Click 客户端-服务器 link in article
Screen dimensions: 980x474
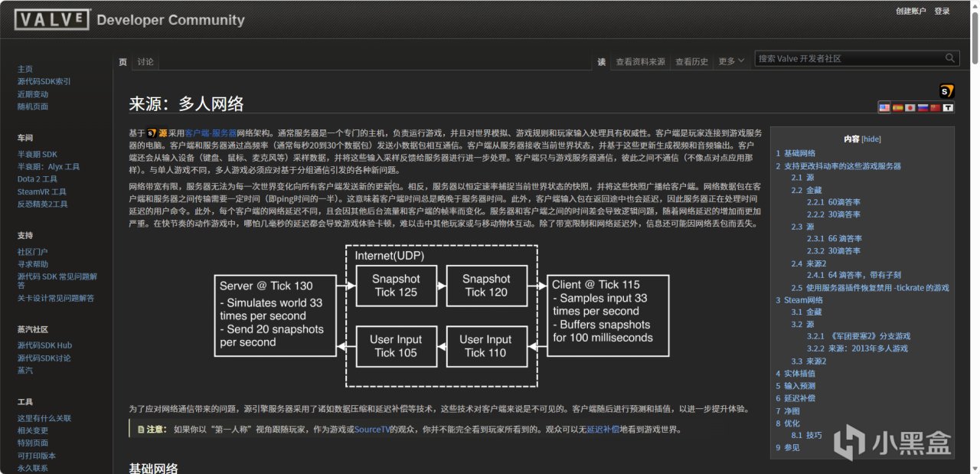(x=211, y=133)
